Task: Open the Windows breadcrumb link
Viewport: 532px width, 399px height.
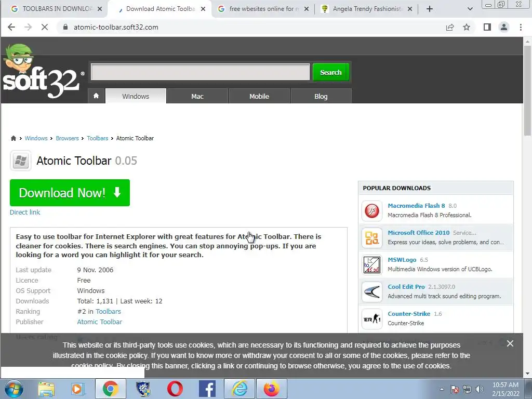Action: point(36,138)
